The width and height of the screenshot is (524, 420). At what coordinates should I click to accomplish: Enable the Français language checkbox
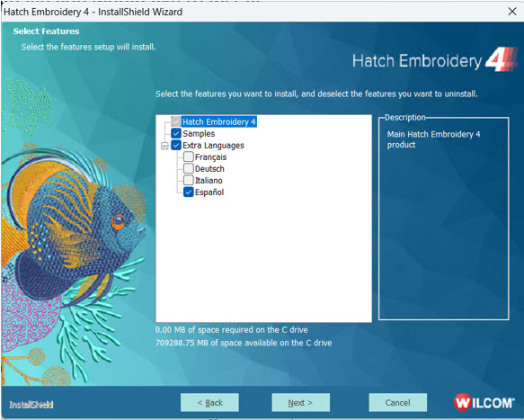coord(189,156)
